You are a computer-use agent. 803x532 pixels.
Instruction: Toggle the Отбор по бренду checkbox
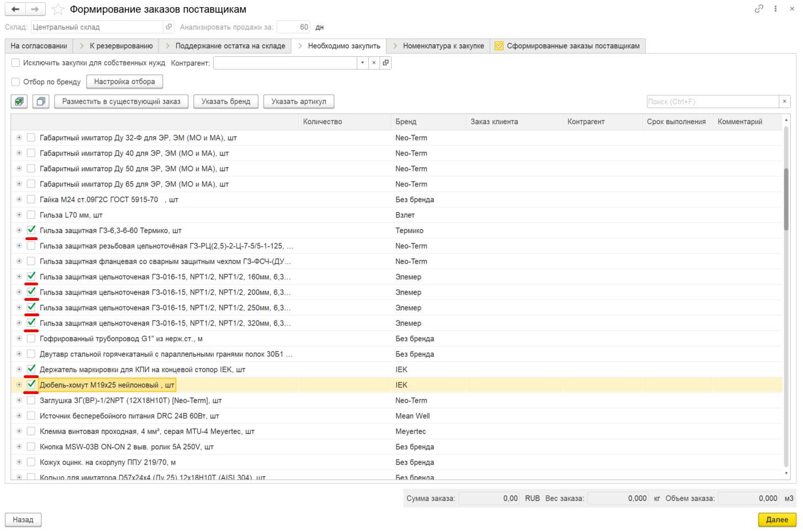[15, 82]
